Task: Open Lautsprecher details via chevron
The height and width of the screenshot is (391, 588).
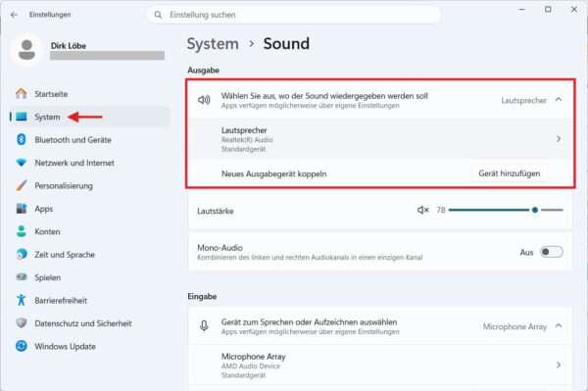Action: (x=559, y=139)
